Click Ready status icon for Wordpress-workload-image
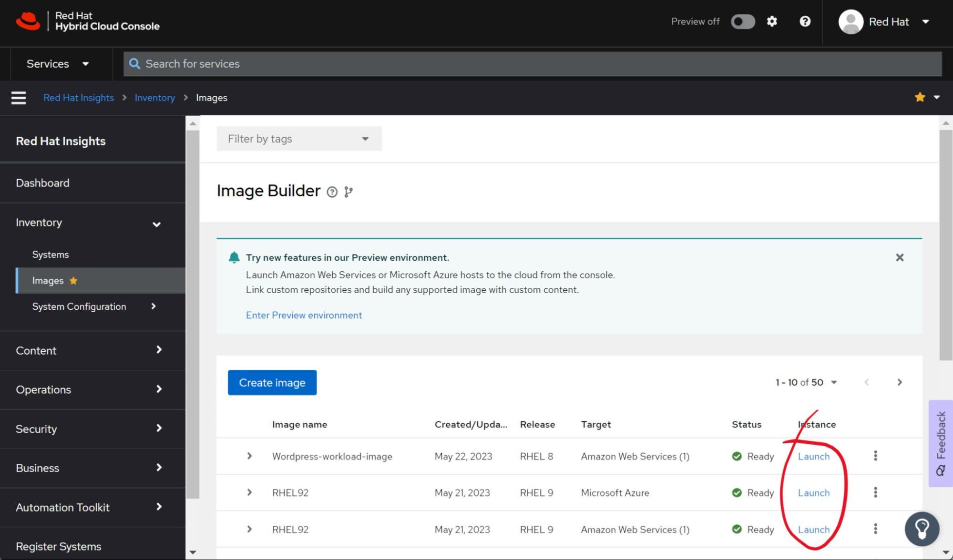 [x=737, y=456]
